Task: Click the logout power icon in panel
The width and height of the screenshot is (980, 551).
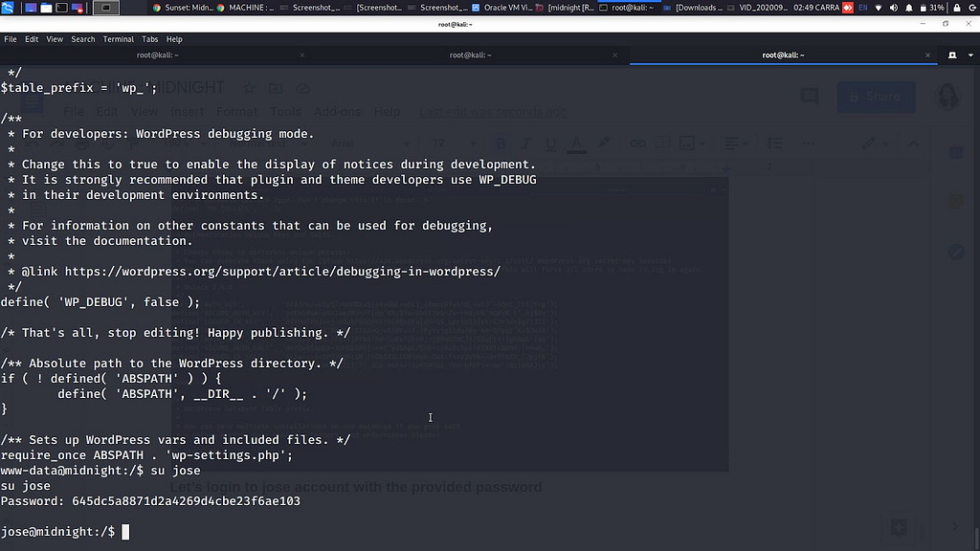Action: click(x=972, y=8)
